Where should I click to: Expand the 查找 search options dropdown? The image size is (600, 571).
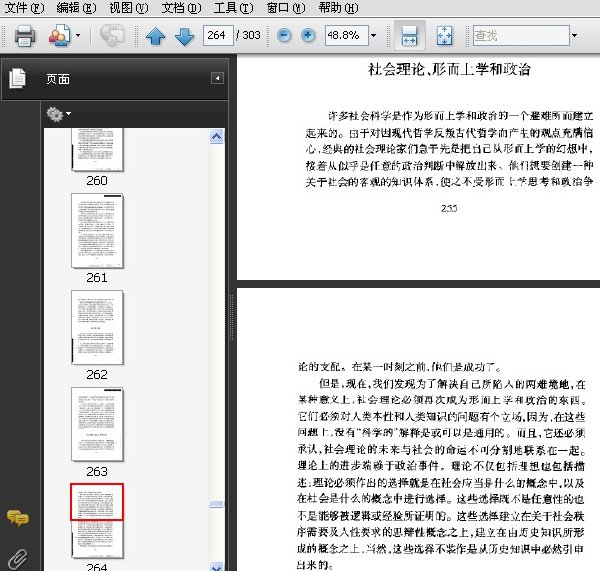tap(574, 36)
